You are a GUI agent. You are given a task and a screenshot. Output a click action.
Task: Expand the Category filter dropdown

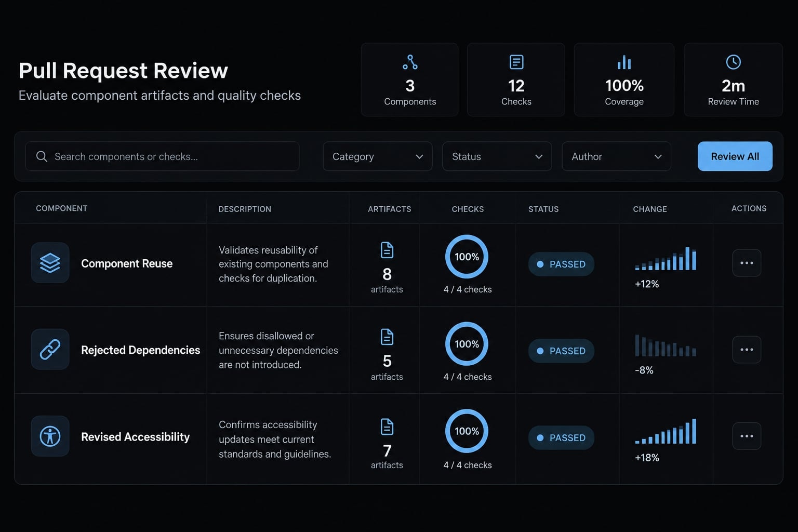point(378,156)
